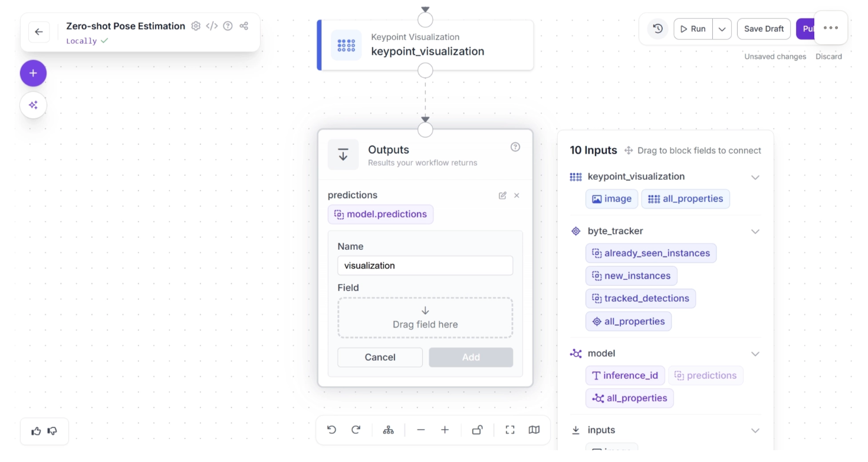Screen dimensions: 868x462
Task: Click the Save Draft button
Action: click(764, 29)
